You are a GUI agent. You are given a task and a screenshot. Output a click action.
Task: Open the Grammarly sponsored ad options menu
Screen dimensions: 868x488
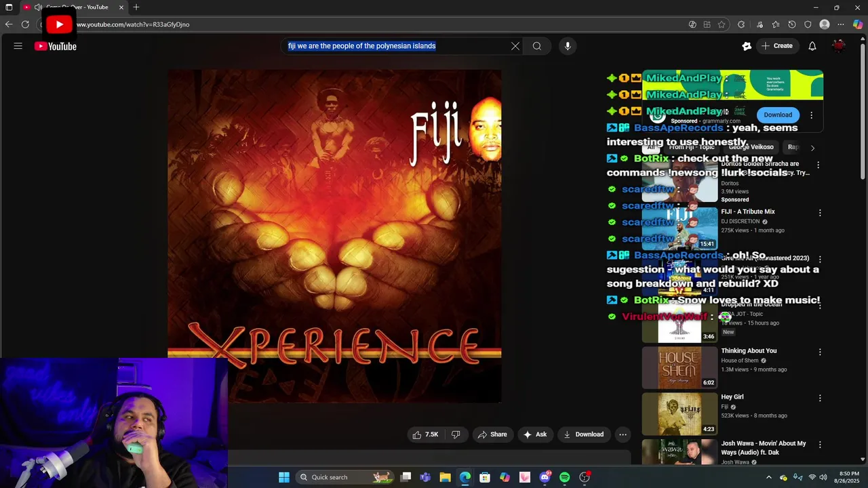pyautogui.click(x=811, y=115)
